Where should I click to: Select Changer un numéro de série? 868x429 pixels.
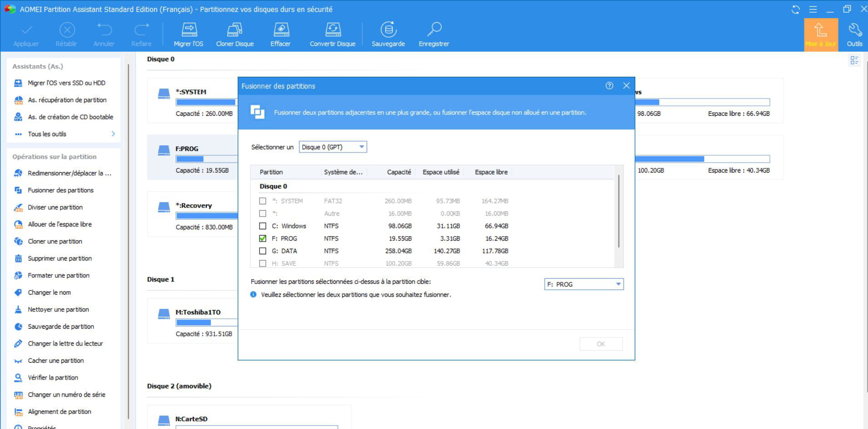66,395
